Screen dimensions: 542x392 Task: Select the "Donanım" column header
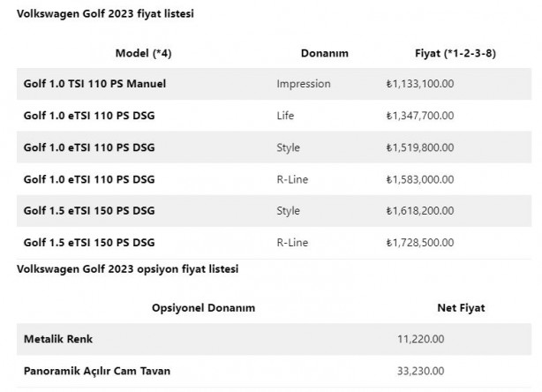[x=323, y=53]
